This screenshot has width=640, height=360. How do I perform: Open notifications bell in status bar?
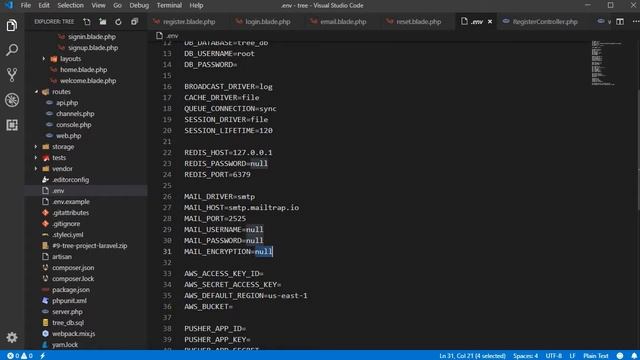[634, 356]
